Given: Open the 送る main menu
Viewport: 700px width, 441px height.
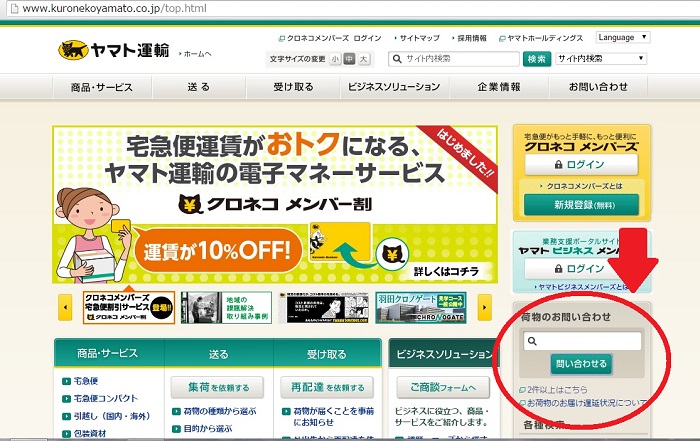Looking at the screenshot, I should (x=199, y=87).
